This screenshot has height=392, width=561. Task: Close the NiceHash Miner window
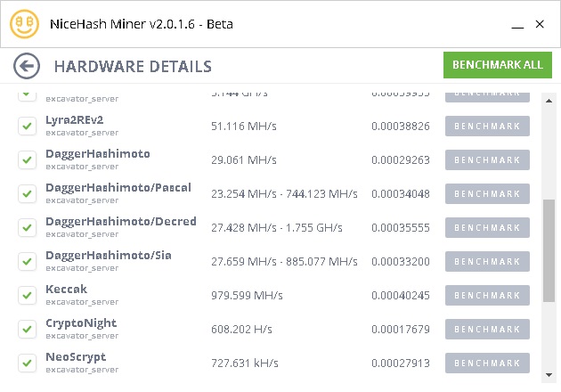(x=540, y=24)
